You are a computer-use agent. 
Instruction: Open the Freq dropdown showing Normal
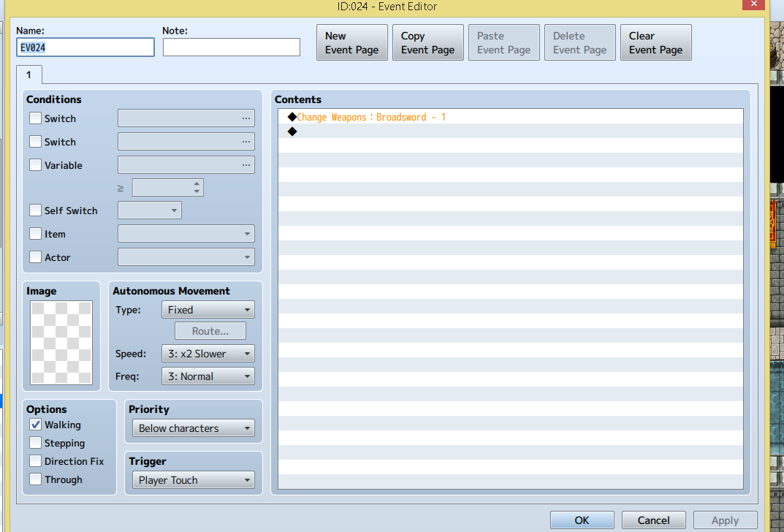(x=208, y=376)
